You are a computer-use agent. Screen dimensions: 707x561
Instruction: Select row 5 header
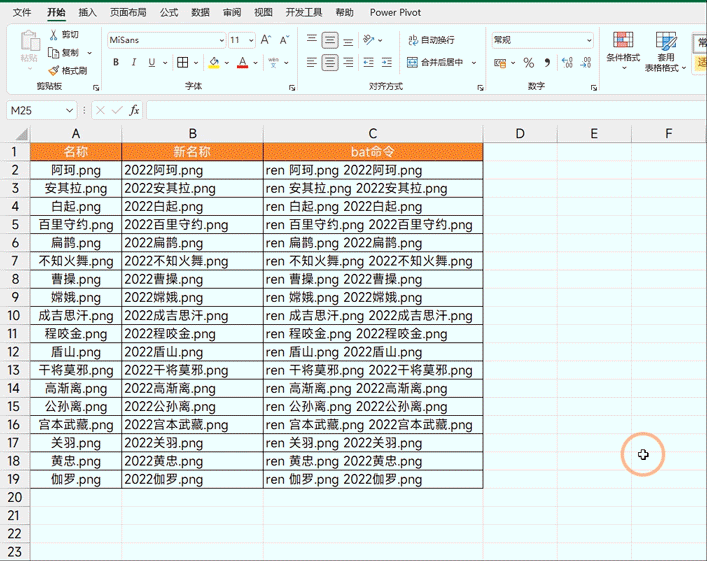tap(15, 225)
